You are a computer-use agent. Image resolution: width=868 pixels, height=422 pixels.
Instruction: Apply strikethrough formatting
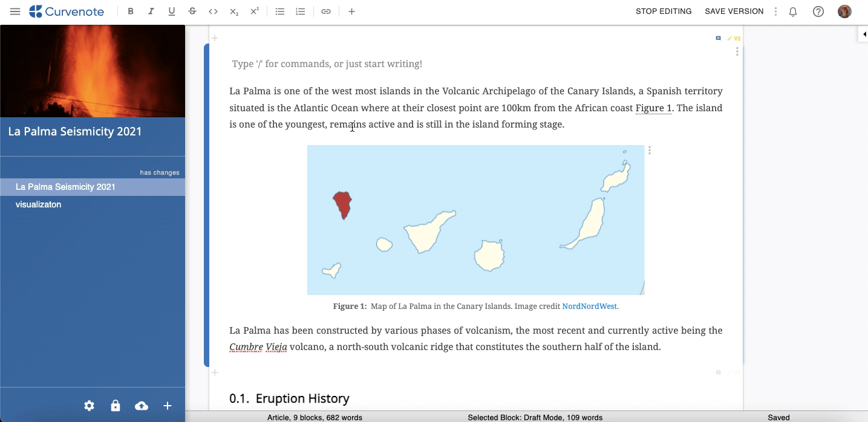click(192, 11)
